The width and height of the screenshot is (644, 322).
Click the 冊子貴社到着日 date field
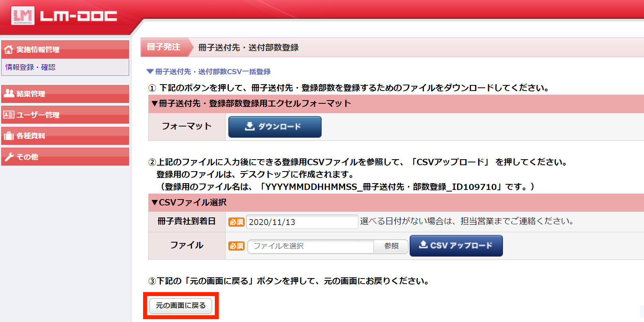pyautogui.click(x=302, y=222)
